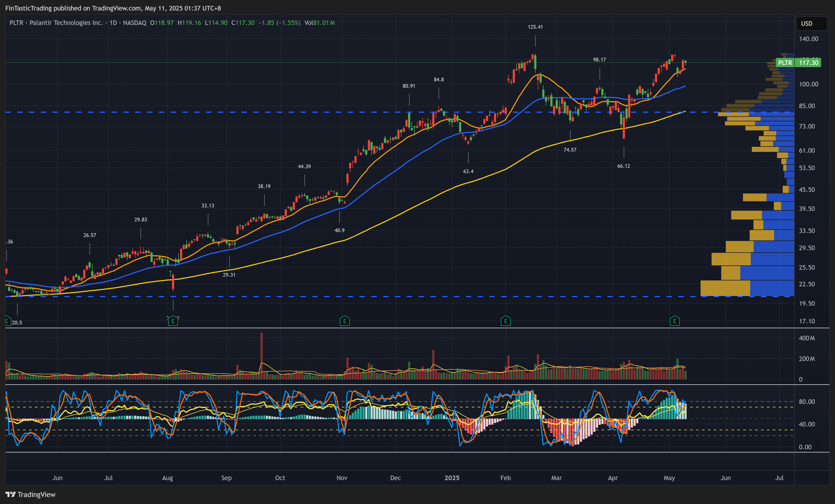The width and height of the screenshot is (835, 504).
Task: Click the change value −1.85 (−1.55%)
Action: [x=279, y=23]
